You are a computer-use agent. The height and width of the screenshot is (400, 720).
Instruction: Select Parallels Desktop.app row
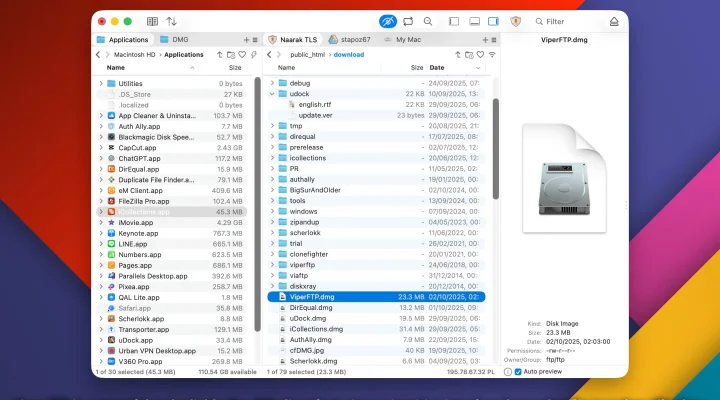point(171,276)
